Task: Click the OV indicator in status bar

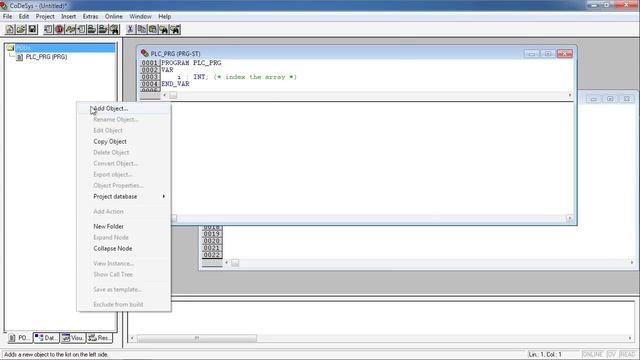Action: pos(611,354)
